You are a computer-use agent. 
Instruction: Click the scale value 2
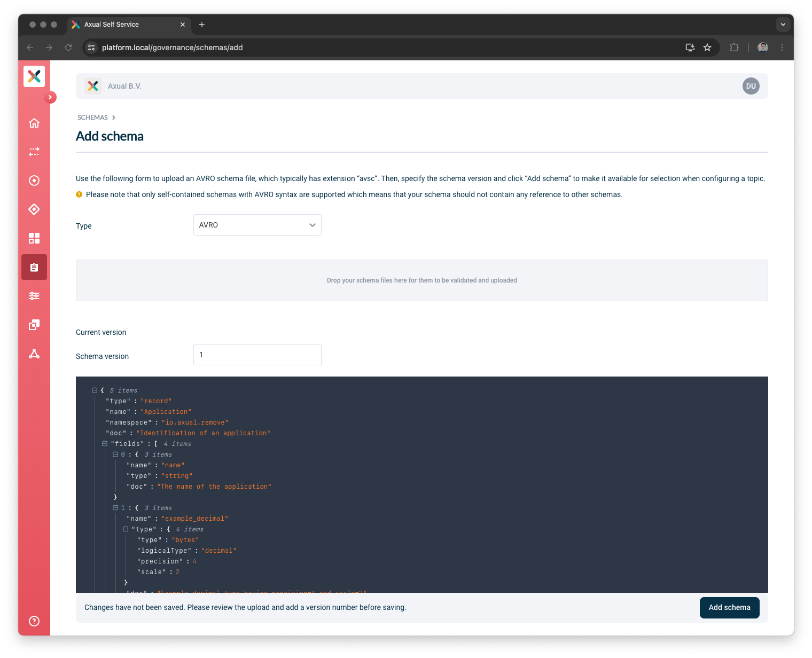pos(178,572)
